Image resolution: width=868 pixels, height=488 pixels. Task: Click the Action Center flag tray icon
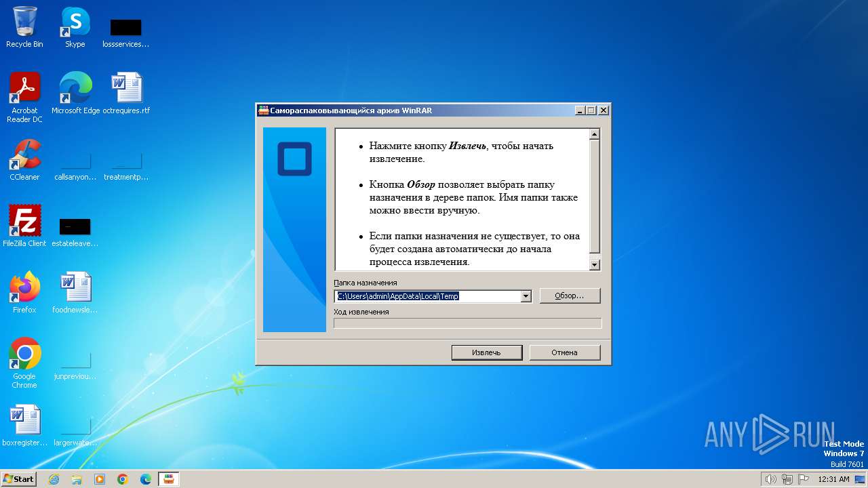(x=803, y=479)
